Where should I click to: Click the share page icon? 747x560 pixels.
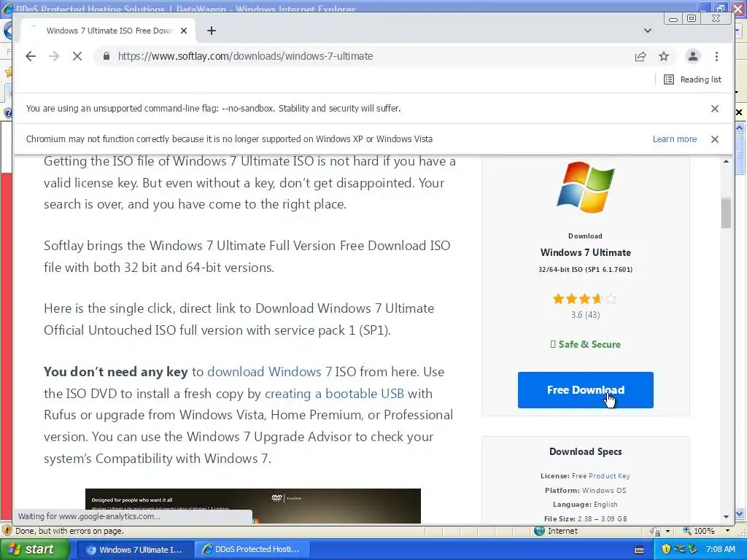640,56
